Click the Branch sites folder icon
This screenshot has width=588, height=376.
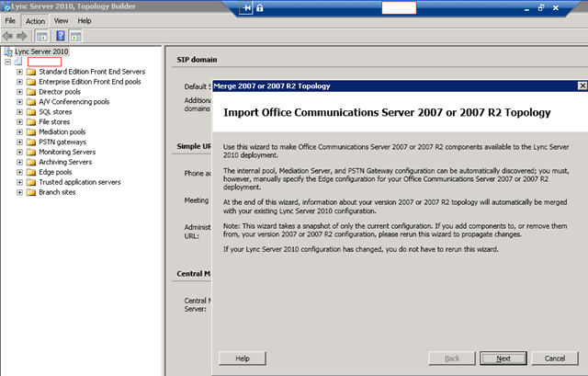pos(31,192)
